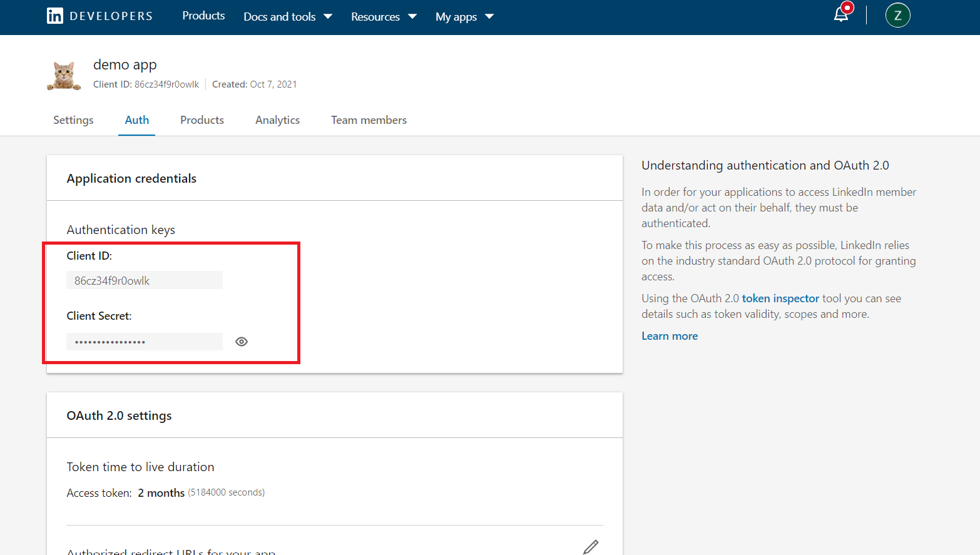Image resolution: width=980 pixels, height=555 pixels.
Task: Click the Client ID value field
Action: pyautogui.click(x=145, y=280)
